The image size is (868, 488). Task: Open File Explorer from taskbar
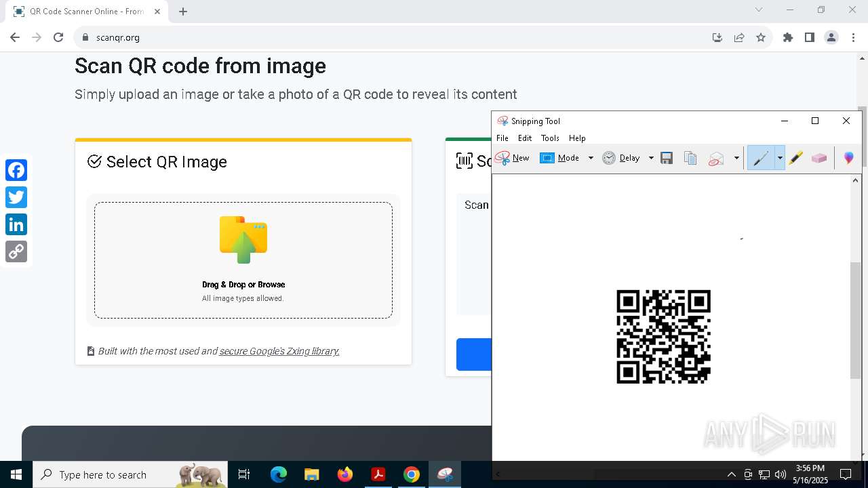(x=312, y=474)
